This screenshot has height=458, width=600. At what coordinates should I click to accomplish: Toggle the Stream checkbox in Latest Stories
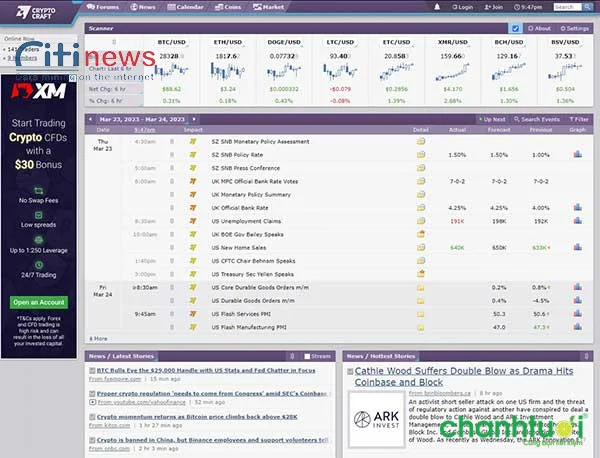pos(307,356)
